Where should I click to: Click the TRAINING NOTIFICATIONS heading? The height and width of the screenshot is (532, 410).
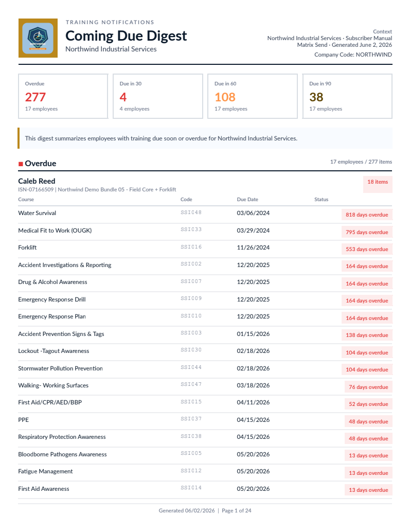tap(110, 23)
